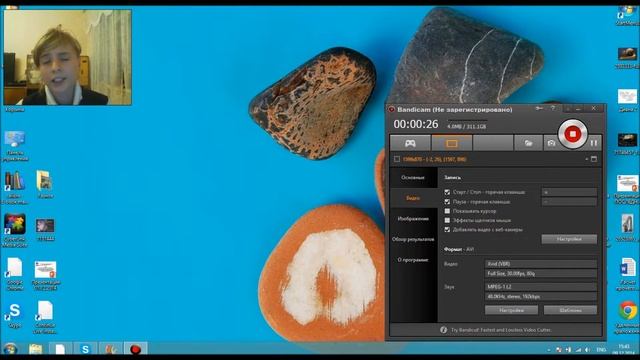Image resolution: width=640 pixels, height=360 pixels.
Task: Pause the Bandicam recording
Action: coord(593,143)
